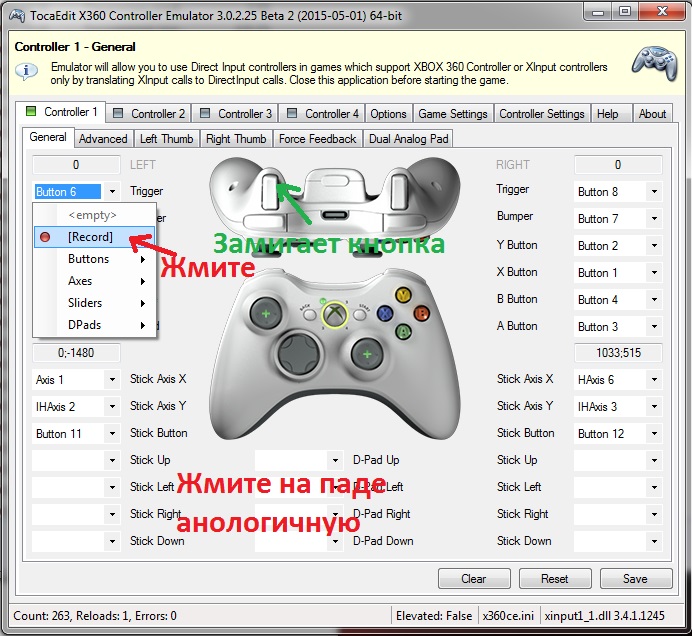The image size is (692, 636).
Task: Click the left stick value field 0;-1480
Action: pyautogui.click(x=76, y=353)
